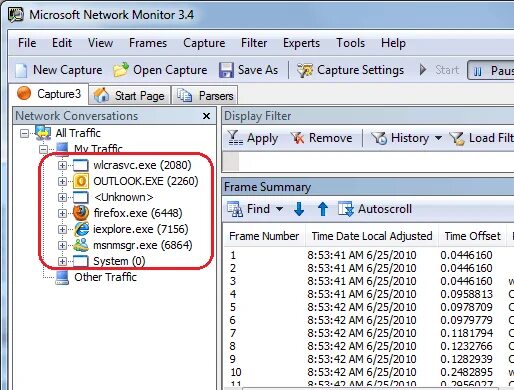The height and width of the screenshot is (390, 514).
Task: Open the File menu
Action: (x=27, y=43)
